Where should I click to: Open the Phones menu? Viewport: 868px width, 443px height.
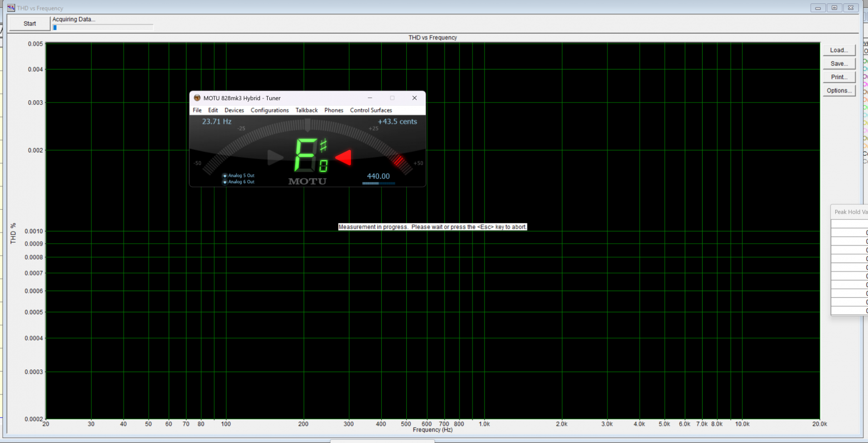click(334, 110)
